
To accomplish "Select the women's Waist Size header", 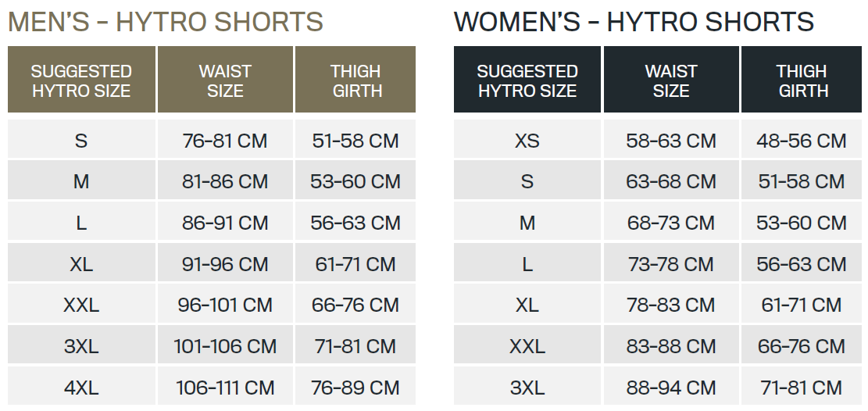I will 671,80.
